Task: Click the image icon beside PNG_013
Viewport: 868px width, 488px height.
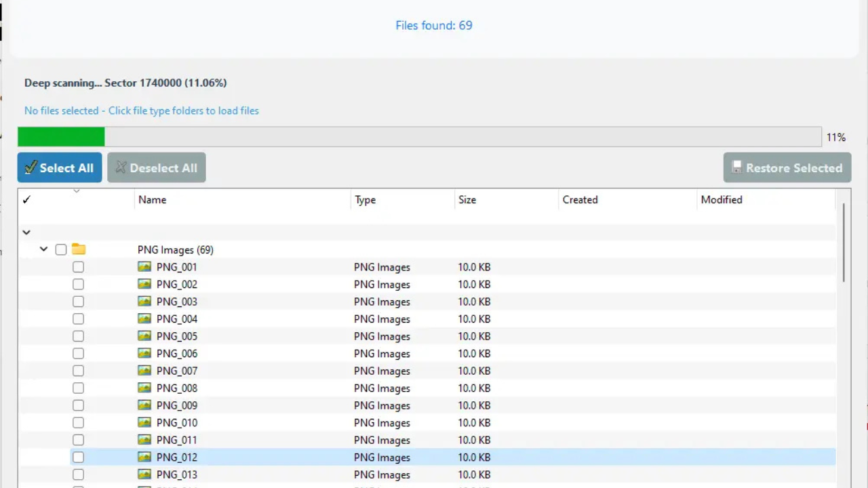Action: tap(144, 474)
